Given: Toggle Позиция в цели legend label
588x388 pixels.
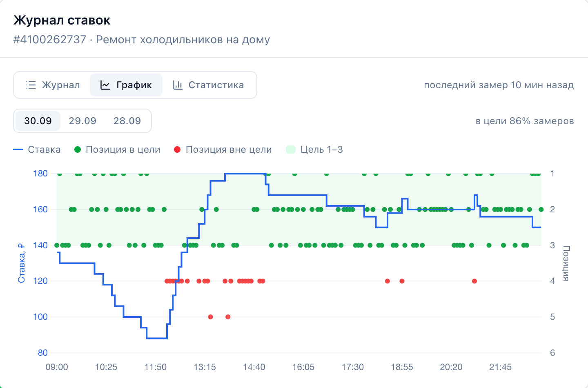Looking at the screenshot, I should click(x=123, y=149).
